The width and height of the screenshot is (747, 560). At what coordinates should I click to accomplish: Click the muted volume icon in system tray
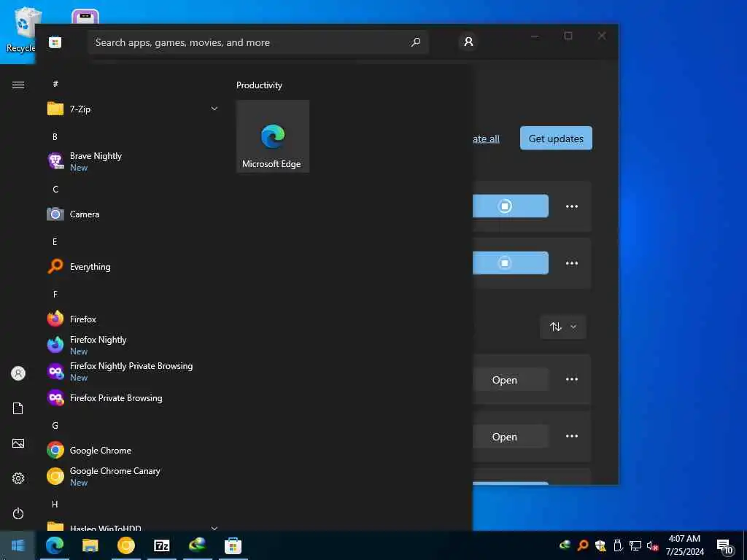coord(651,545)
